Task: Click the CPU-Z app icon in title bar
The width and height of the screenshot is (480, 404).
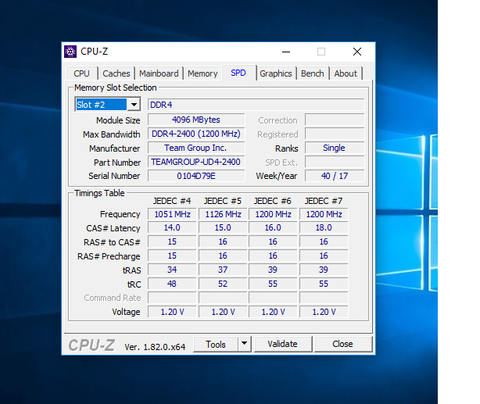Action: click(70, 52)
